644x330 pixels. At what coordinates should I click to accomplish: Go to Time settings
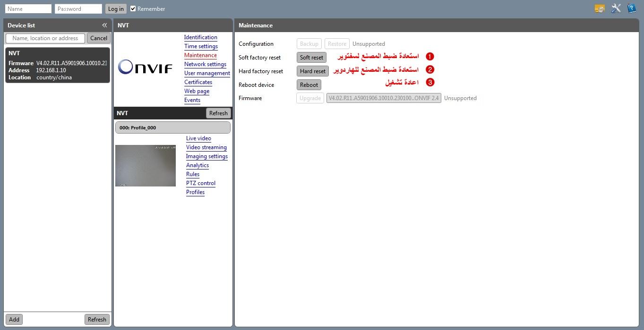point(201,46)
